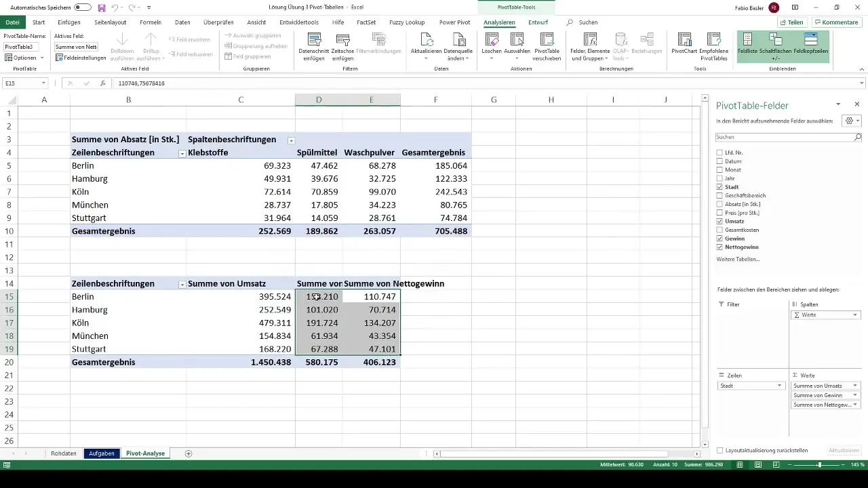Viewport: 868px width, 488px height.
Task: Open Felder, Elemente und Gruppen
Action: tap(589, 46)
